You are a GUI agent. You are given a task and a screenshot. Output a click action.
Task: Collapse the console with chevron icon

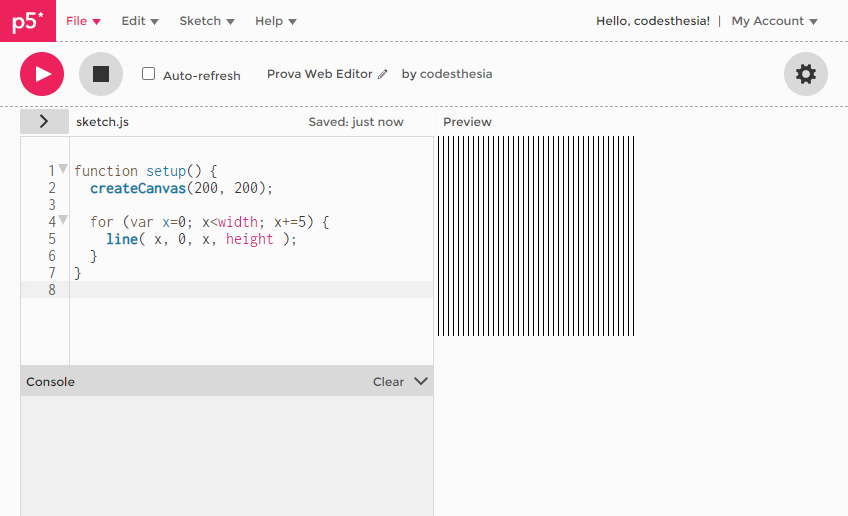tap(420, 381)
